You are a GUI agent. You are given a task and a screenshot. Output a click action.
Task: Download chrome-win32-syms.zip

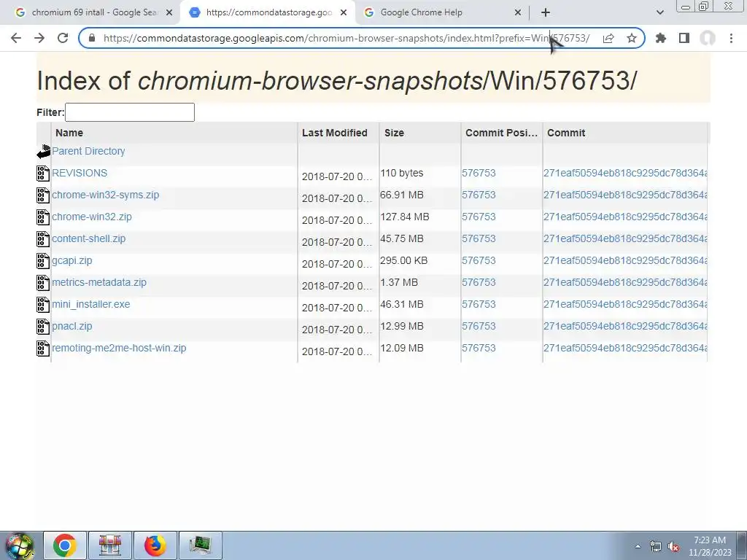tap(105, 195)
